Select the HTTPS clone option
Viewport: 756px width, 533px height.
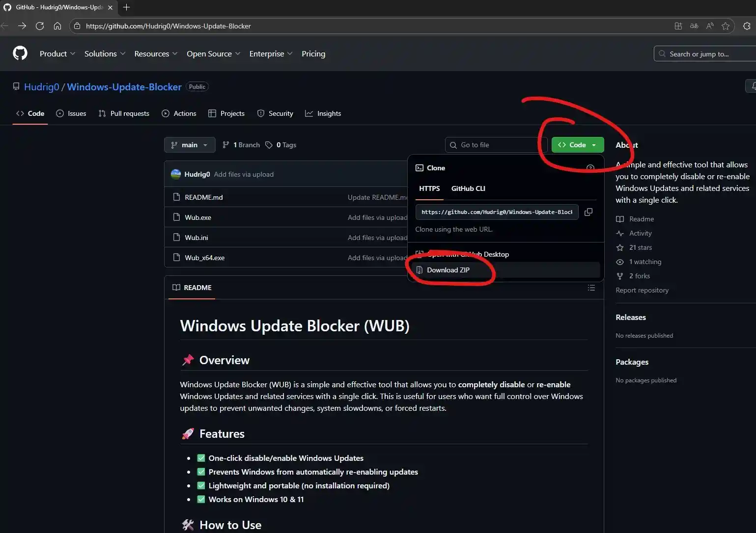pyautogui.click(x=429, y=188)
